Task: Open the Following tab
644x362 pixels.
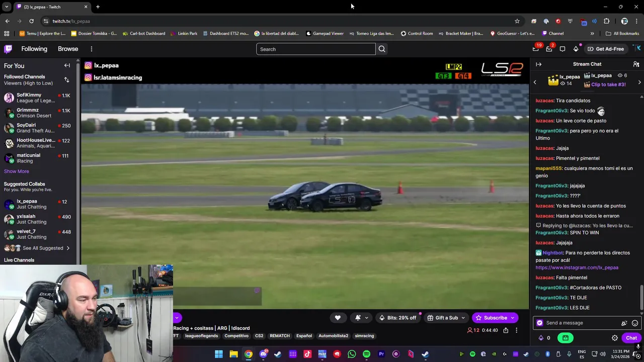Action: [x=34, y=49]
